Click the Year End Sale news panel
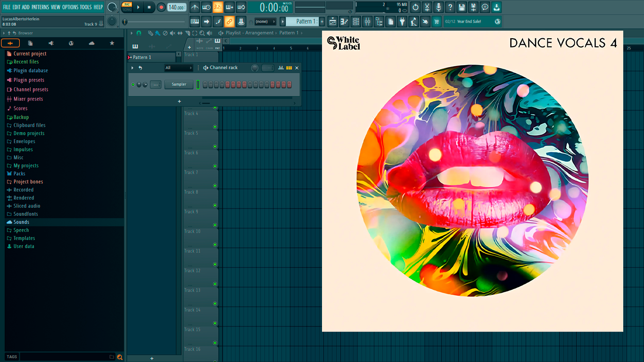Viewport: 644px width, 362px height. point(472,21)
